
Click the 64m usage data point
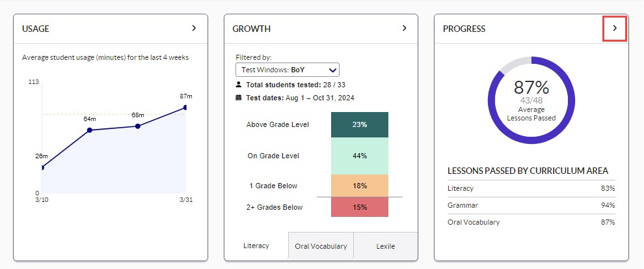90,130
